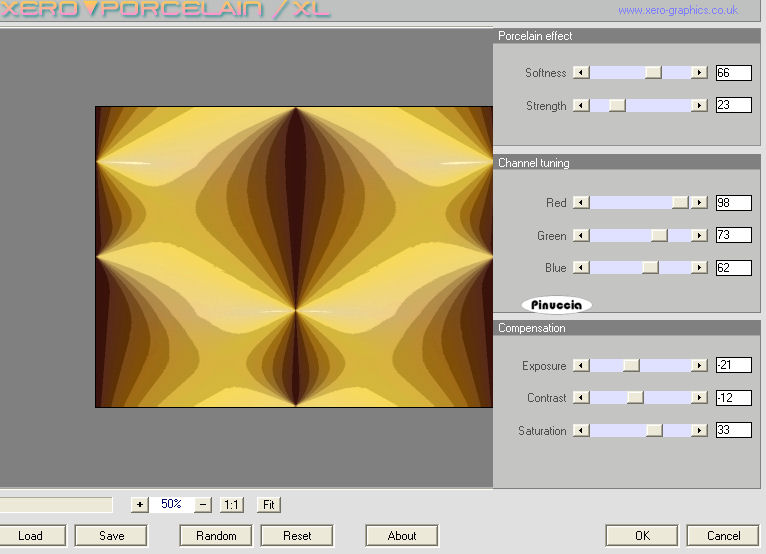This screenshot has height=554, width=766.
Task: Click the Softness value input field
Action: coord(733,73)
